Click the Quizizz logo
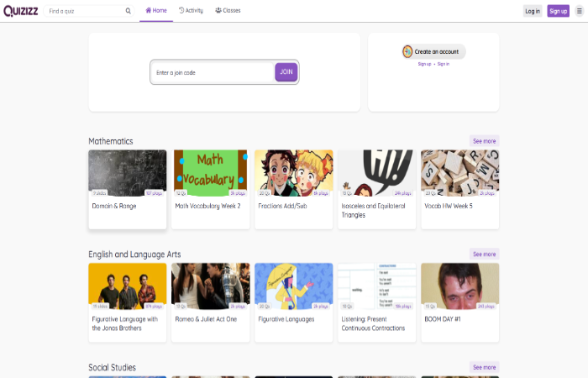The image size is (588, 378). pos(21,11)
